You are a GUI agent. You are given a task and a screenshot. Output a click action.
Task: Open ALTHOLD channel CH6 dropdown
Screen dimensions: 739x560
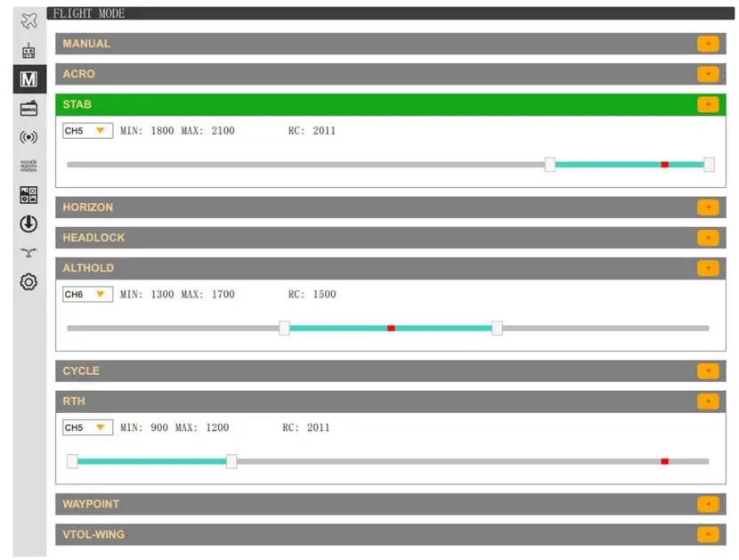click(x=87, y=294)
